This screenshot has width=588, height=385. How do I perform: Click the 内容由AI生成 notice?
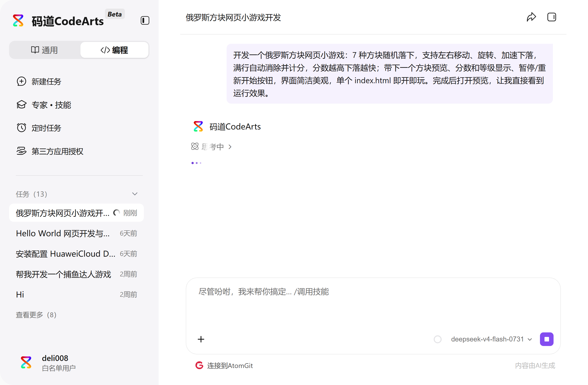[x=535, y=366]
